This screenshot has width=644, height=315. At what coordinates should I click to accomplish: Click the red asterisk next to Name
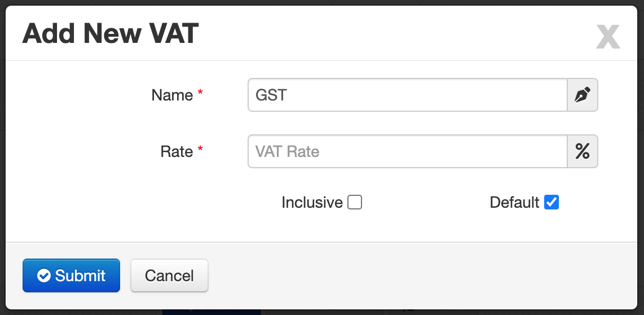pos(200,93)
